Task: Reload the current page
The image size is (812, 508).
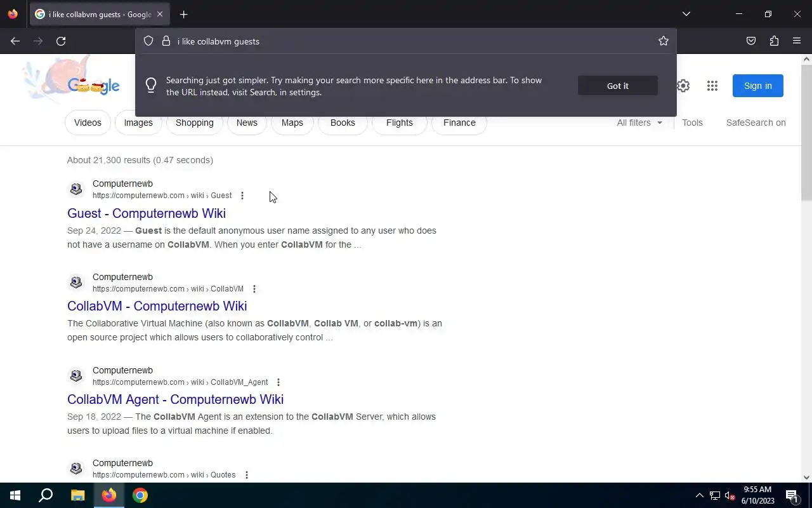Action: point(61,41)
